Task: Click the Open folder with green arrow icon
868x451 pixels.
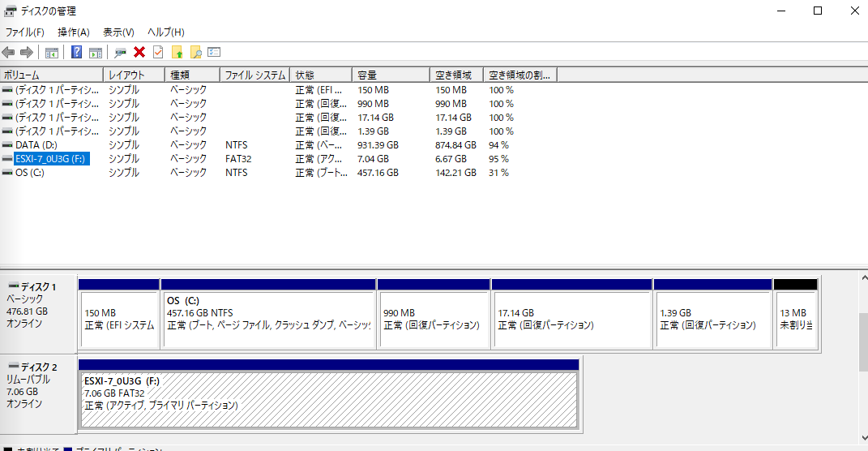Action: click(x=177, y=52)
